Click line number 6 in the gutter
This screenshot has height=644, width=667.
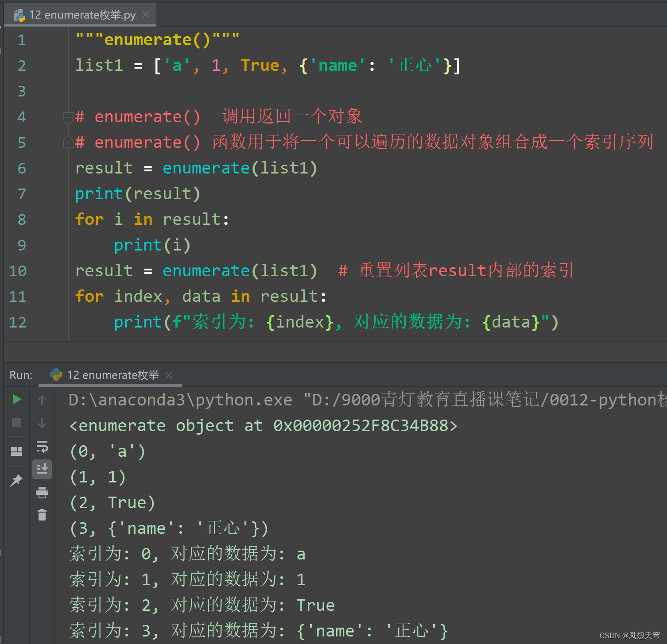tap(21, 168)
